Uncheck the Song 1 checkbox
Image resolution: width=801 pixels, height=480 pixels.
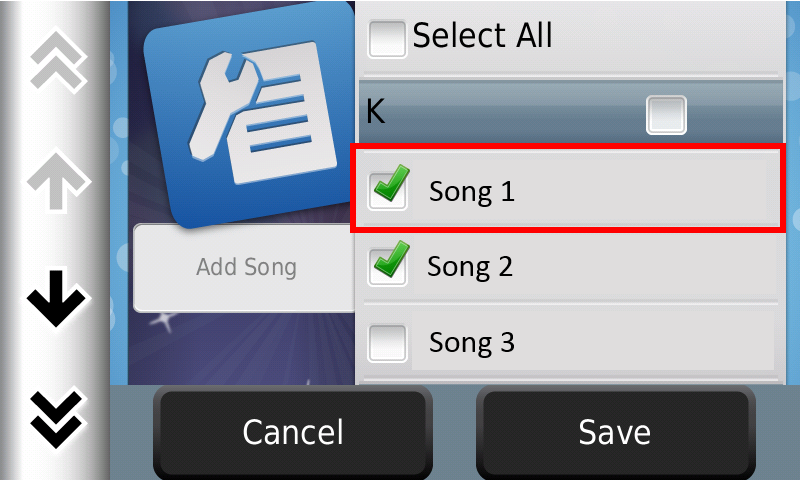pyautogui.click(x=388, y=189)
